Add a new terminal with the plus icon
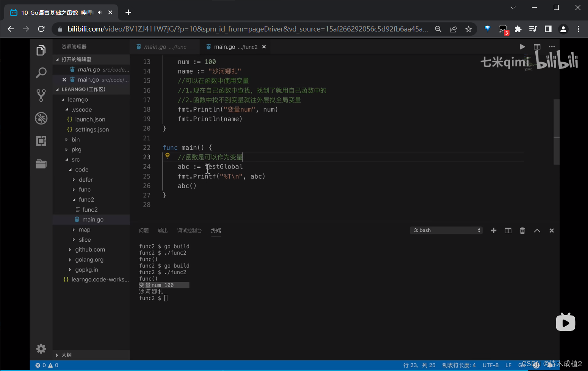588x371 pixels. pos(493,230)
